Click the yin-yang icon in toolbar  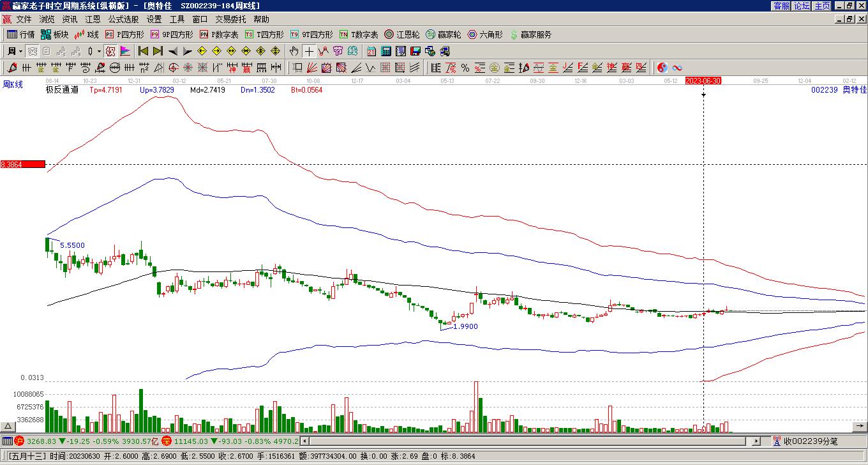pos(662,68)
